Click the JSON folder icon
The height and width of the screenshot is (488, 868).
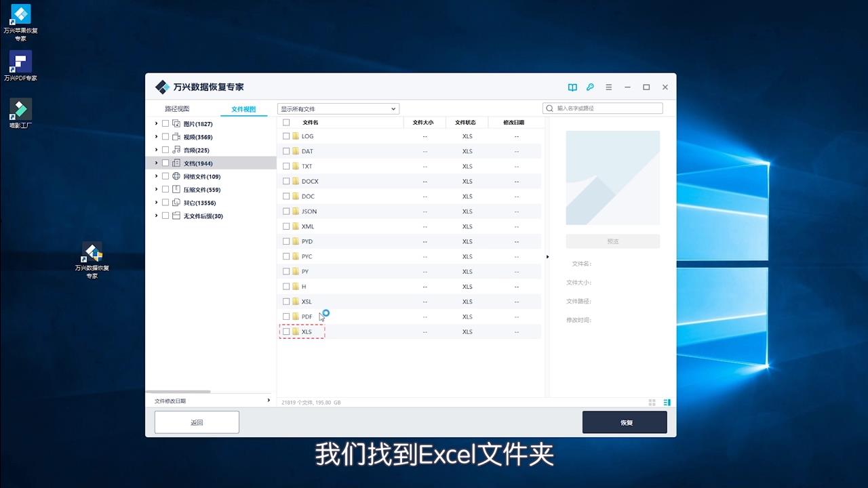click(296, 211)
